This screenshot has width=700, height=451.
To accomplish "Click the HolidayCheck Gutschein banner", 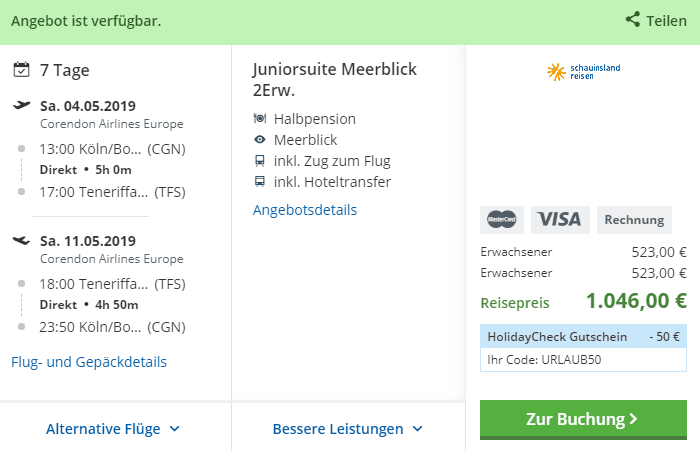I will click(x=583, y=336).
